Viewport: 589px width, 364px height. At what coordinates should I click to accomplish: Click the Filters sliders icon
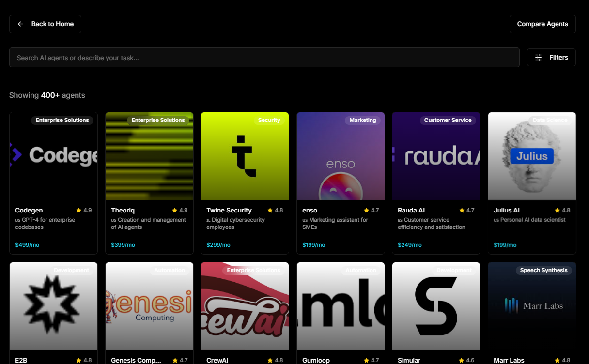[538, 58]
